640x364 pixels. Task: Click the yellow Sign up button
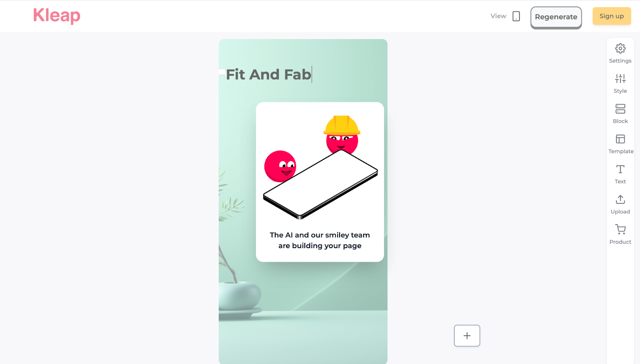click(x=612, y=16)
